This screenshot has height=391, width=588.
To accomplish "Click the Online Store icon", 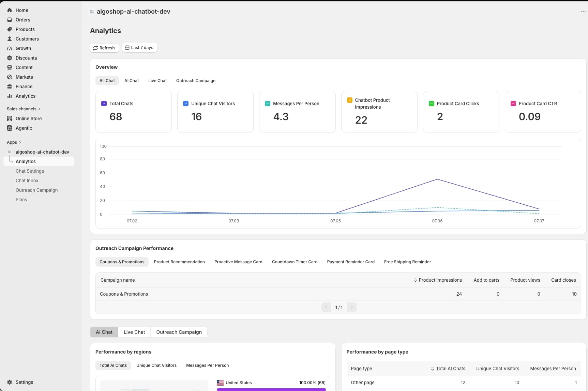I will coord(10,119).
